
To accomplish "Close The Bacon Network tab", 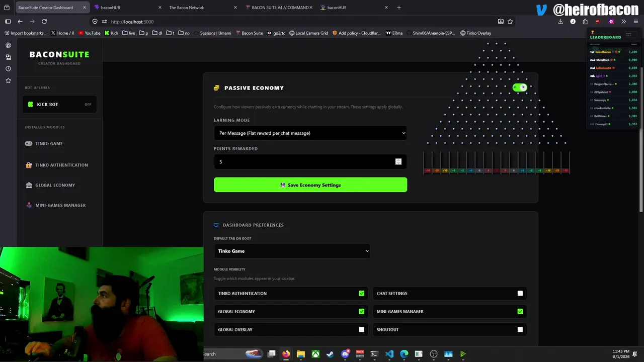I will [235, 8].
